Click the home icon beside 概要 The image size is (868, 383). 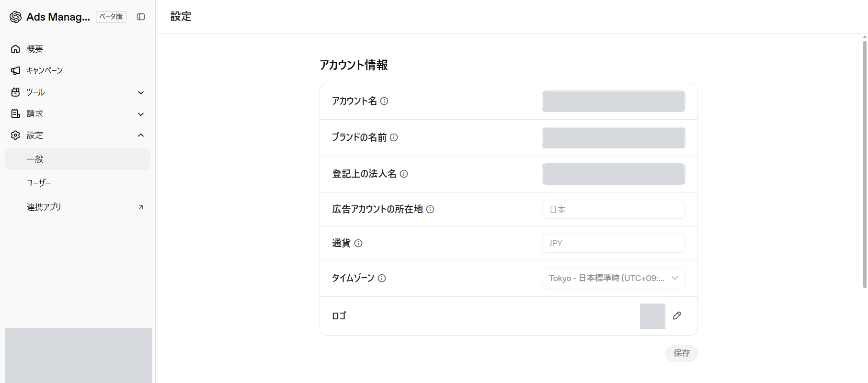click(x=15, y=49)
